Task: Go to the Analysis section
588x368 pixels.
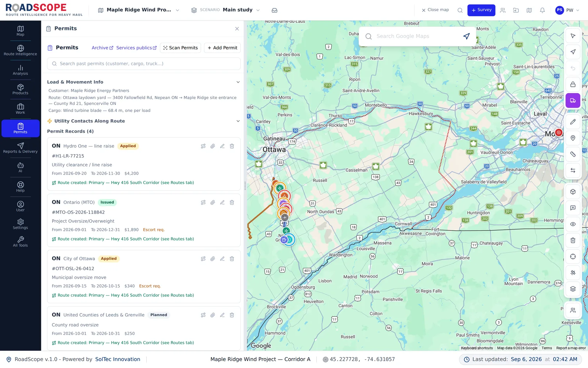Action: coord(21,70)
